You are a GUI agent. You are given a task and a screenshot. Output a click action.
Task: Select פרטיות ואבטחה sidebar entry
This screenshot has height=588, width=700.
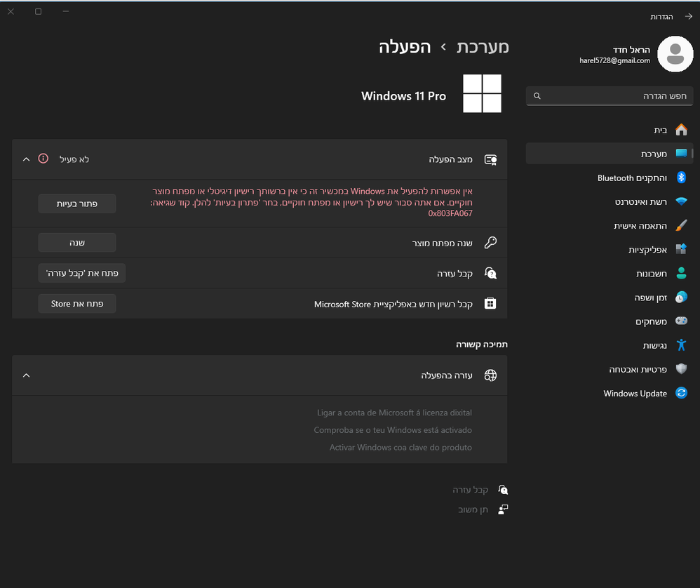(610, 369)
